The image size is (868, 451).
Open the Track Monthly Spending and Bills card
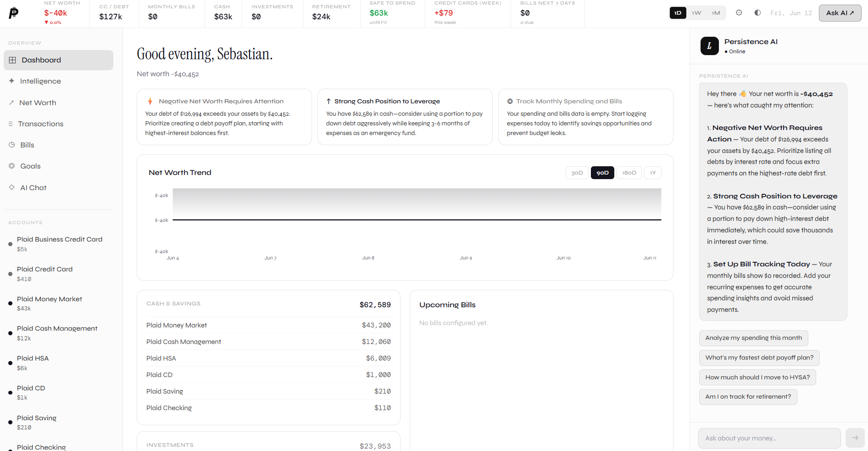[586, 117]
